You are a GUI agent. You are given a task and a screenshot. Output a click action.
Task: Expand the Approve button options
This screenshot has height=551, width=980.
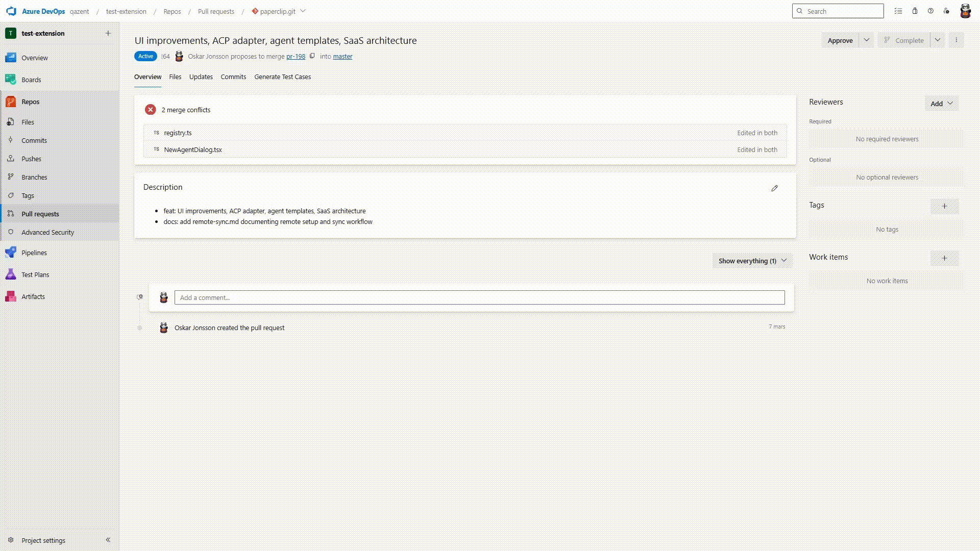(x=866, y=40)
